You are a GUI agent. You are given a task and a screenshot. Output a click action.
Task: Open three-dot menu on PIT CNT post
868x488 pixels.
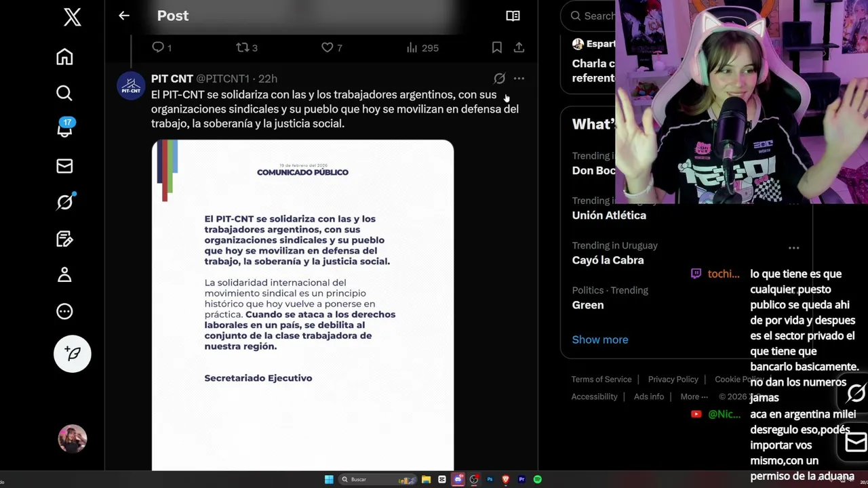519,79
